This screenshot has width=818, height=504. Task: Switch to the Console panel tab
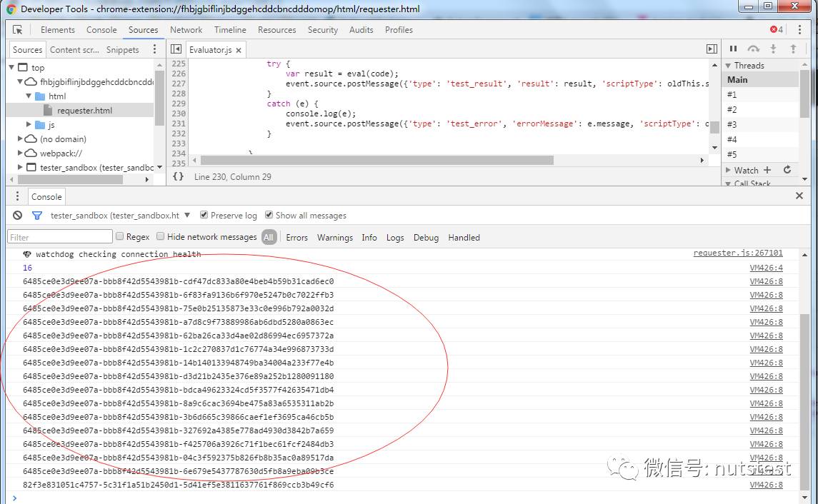(101, 30)
